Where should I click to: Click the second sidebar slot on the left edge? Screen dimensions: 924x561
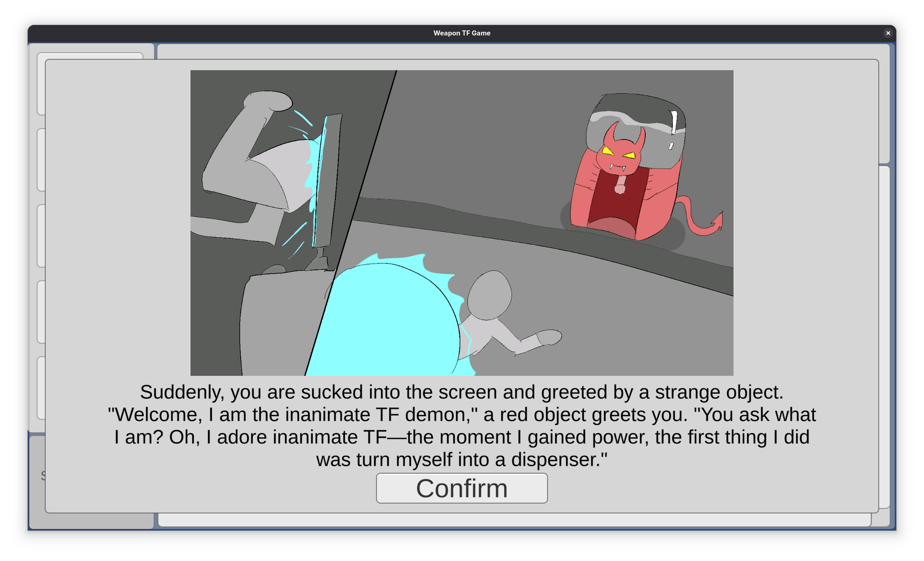click(41, 159)
